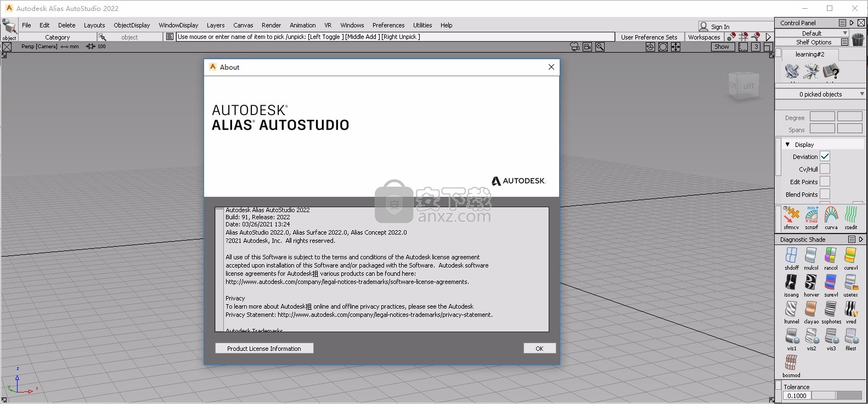Viewport: 868px width, 404px height.
Task: Collapse the Display section triangle
Action: coord(788,145)
